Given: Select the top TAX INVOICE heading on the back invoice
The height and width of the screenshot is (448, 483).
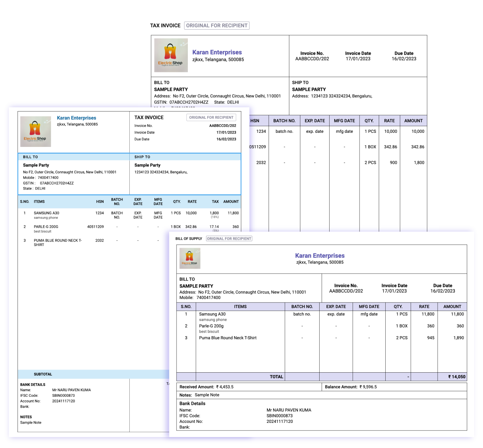Looking at the screenshot, I should point(165,25).
